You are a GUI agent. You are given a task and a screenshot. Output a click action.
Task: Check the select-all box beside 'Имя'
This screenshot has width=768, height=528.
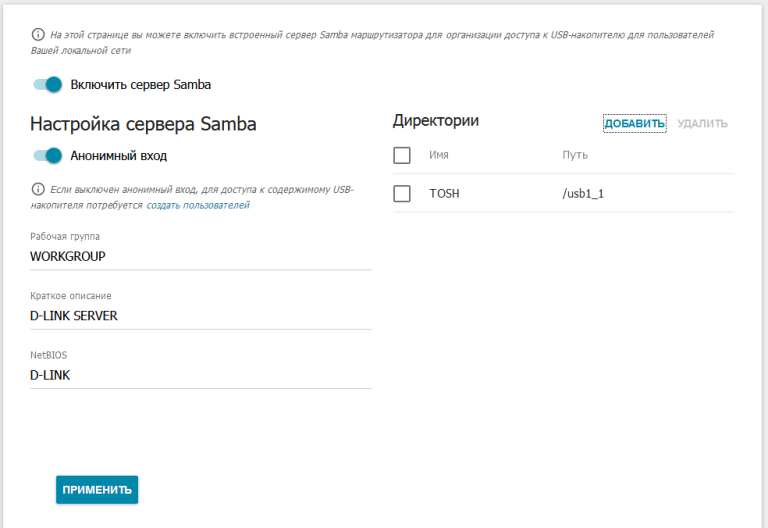coord(402,155)
